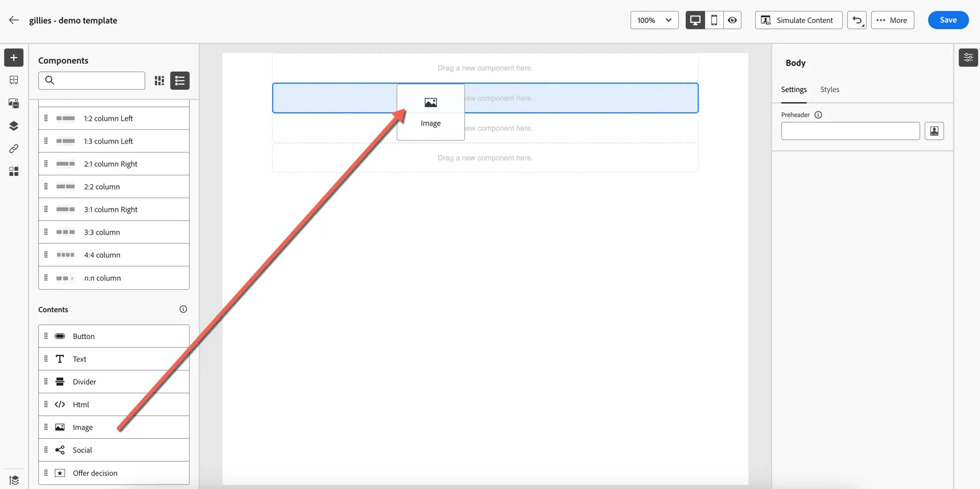Open personalization icon beside Preheader field
The height and width of the screenshot is (489, 980).
pos(934,131)
